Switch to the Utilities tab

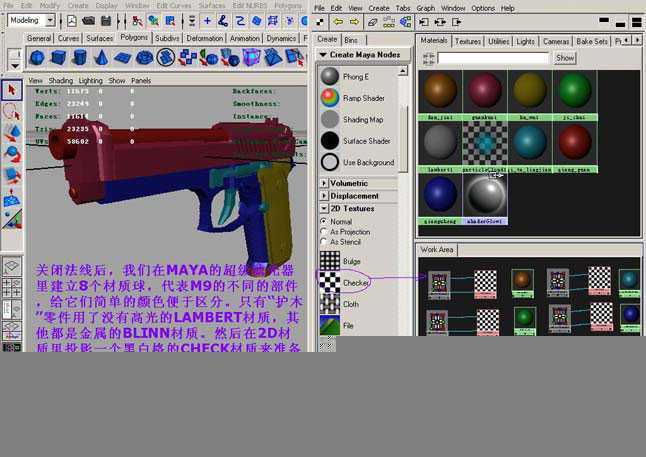click(499, 41)
